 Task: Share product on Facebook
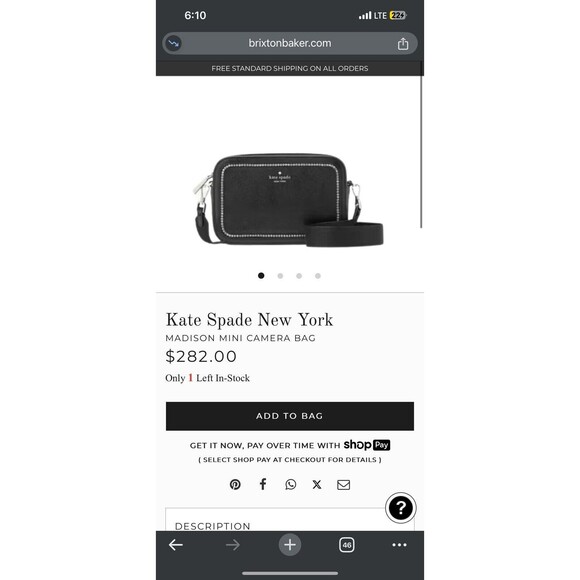pyautogui.click(x=263, y=484)
